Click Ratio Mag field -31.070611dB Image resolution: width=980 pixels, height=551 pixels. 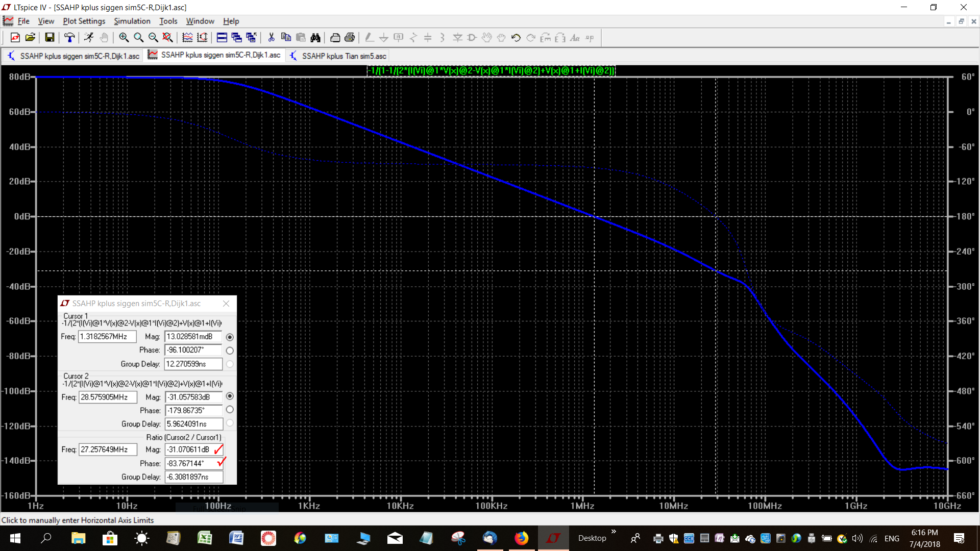click(194, 449)
